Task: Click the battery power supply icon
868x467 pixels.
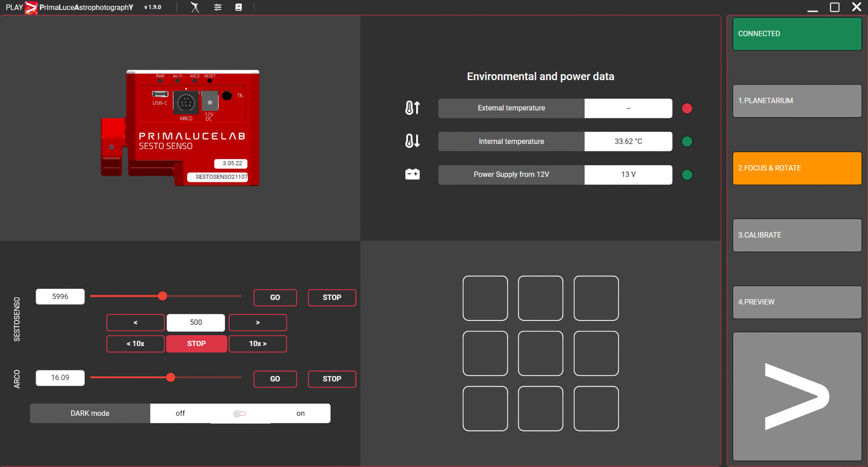Action: point(412,174)
